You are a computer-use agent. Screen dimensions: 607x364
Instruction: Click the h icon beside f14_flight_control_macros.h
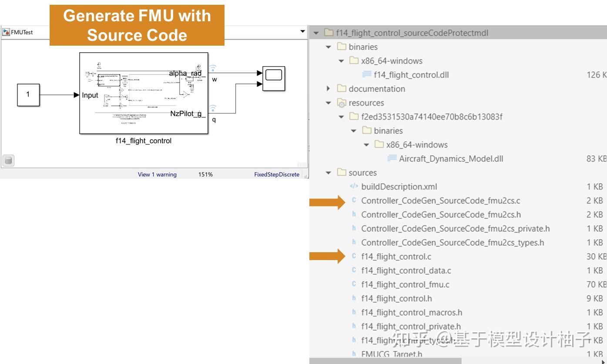pos(353,312)
